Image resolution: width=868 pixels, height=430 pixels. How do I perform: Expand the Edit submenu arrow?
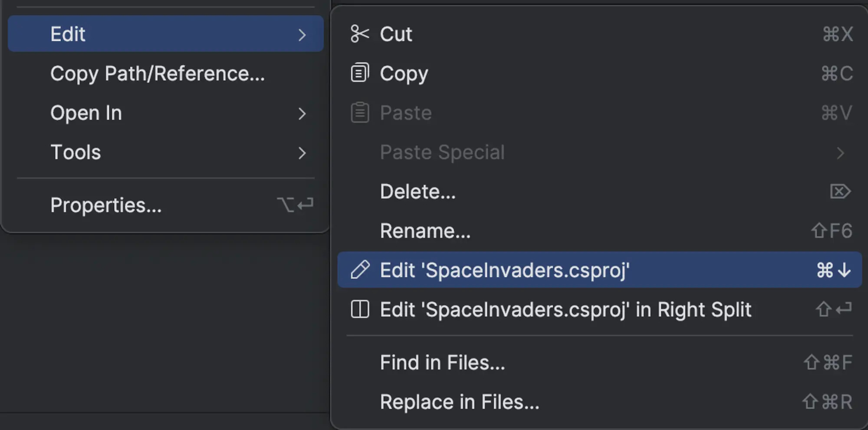tap(302, 35)
